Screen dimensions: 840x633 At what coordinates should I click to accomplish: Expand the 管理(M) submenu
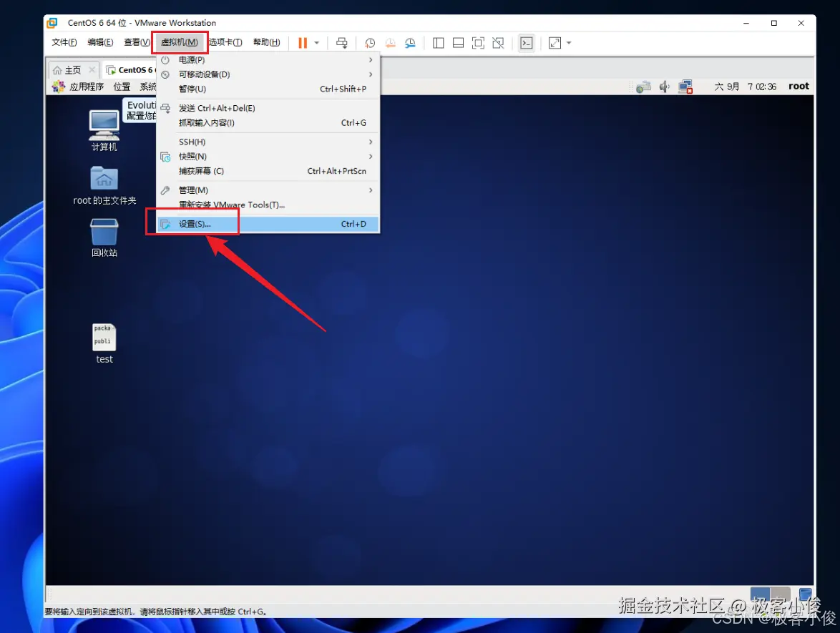[268, 190]
